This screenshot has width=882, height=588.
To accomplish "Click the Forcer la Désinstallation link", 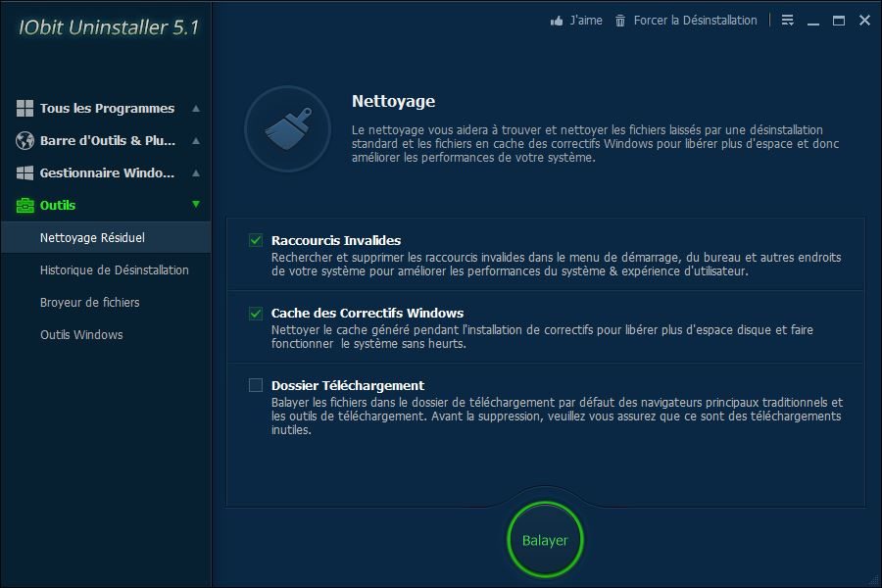I will [695, 21].
